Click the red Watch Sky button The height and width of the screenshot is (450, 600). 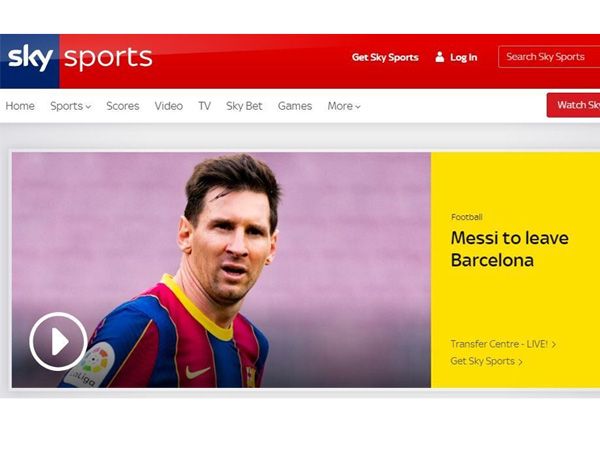click(x=573, y=105)
